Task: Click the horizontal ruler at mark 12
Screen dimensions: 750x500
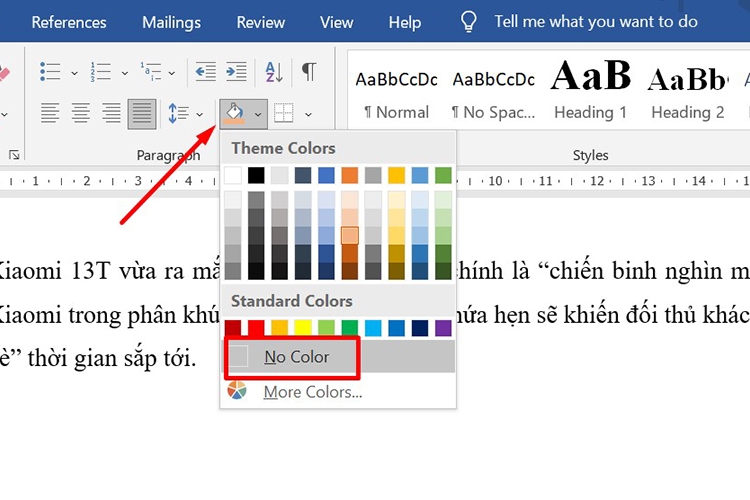Action: (x=596, y=181)
